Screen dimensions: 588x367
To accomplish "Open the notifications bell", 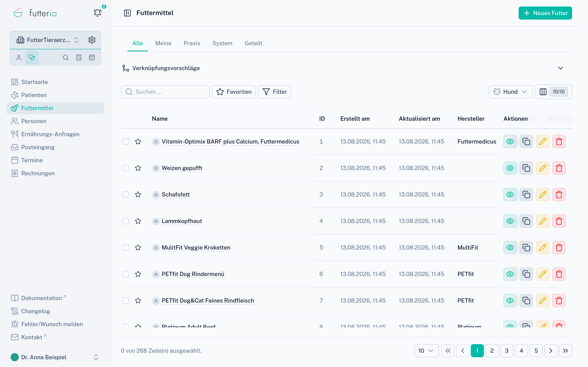I will [97, 13].
